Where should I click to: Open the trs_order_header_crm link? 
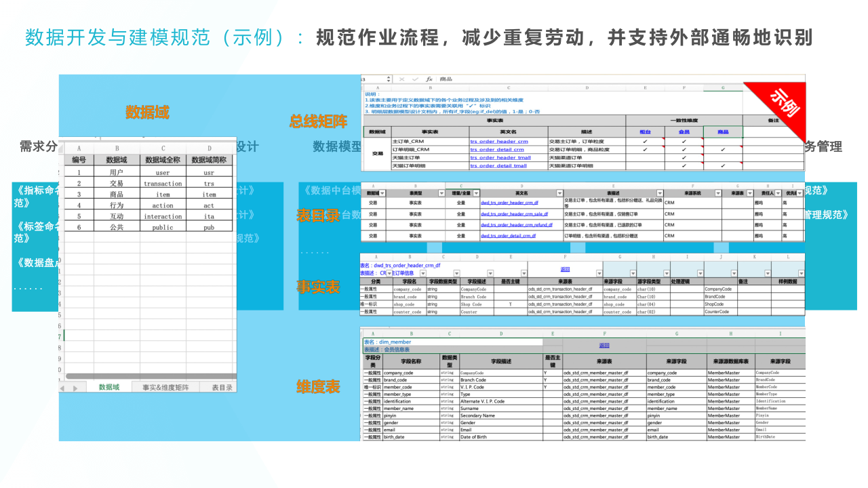pyautogui.click(x=498, y=142)
